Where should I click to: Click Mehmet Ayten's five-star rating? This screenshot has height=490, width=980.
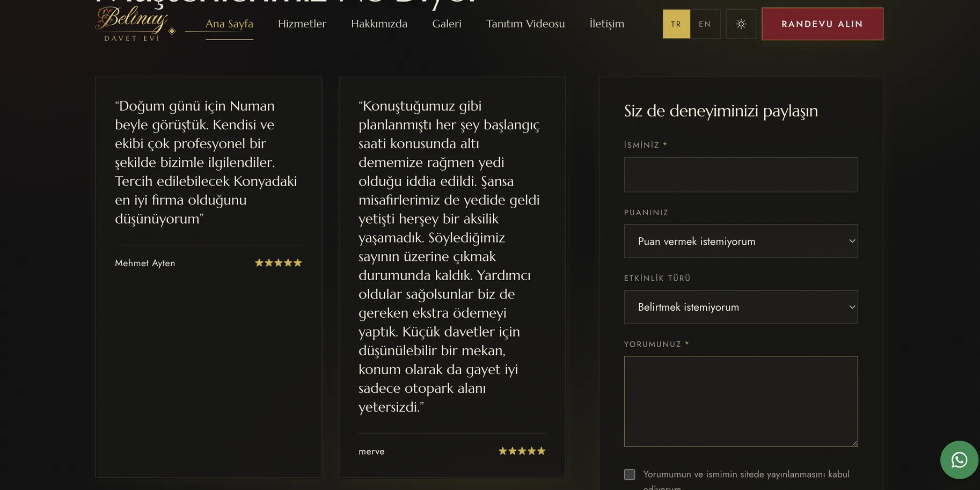278,263
